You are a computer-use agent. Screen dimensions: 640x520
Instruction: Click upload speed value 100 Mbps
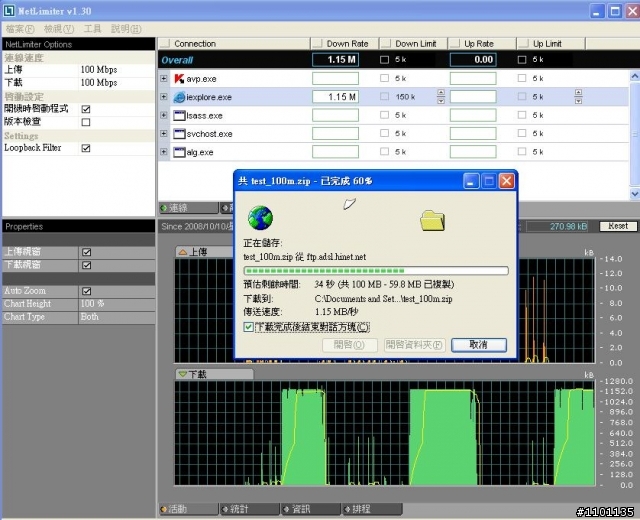[x=99, y=70]
